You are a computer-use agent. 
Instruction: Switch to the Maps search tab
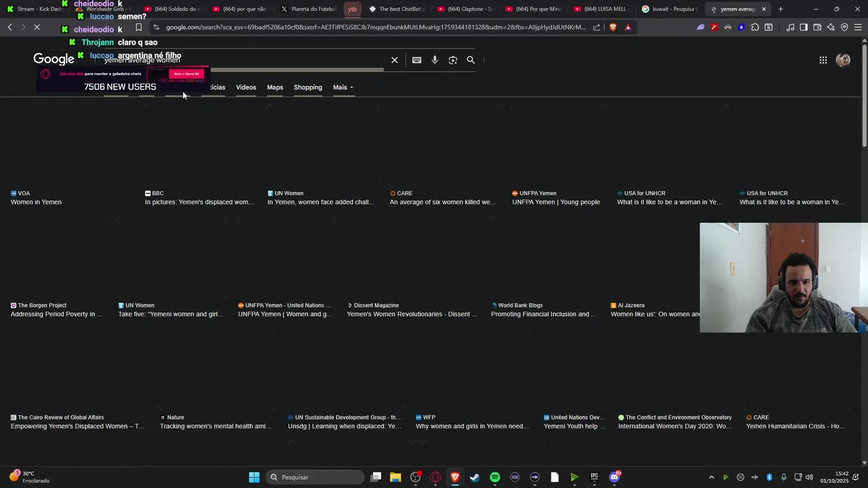(x=275, y=87)
